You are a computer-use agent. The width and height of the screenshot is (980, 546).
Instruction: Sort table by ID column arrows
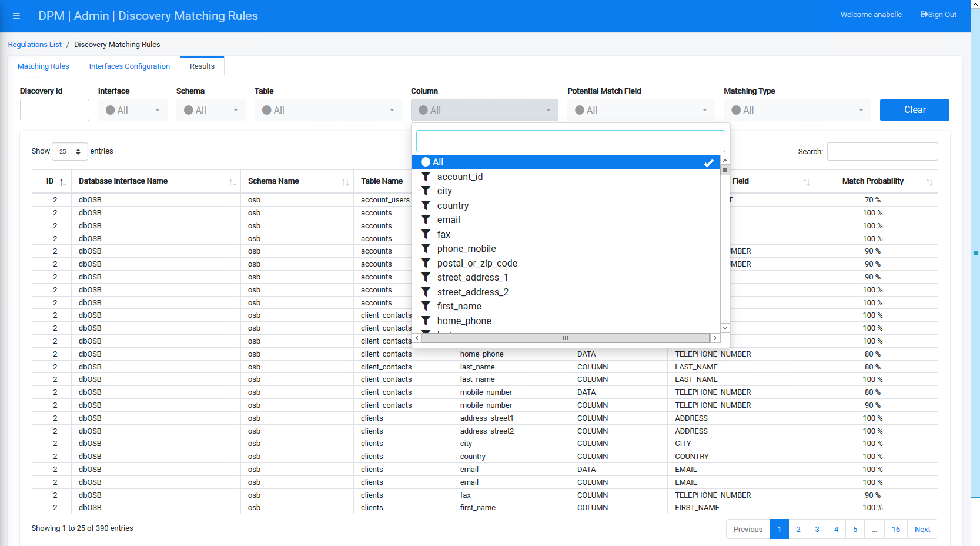pos(62,182)
